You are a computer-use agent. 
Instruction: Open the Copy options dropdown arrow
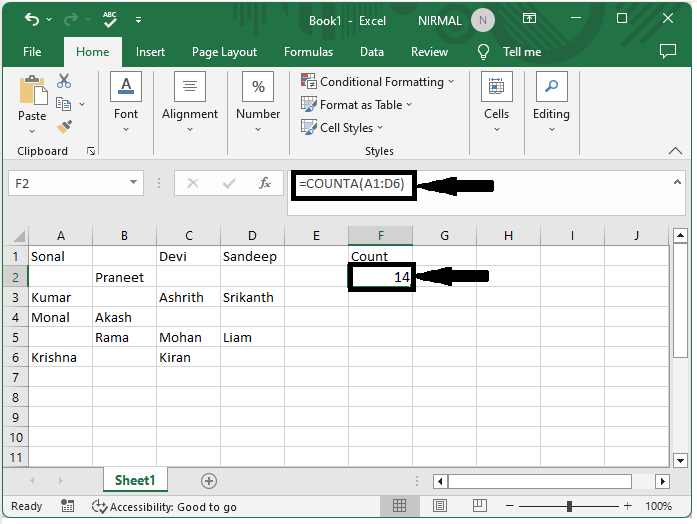point(82,104)
